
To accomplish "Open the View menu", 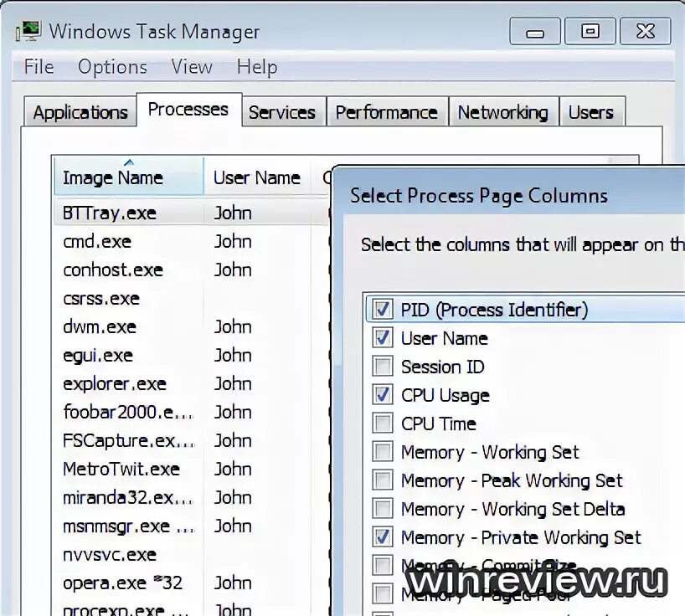I will [191, 67].
